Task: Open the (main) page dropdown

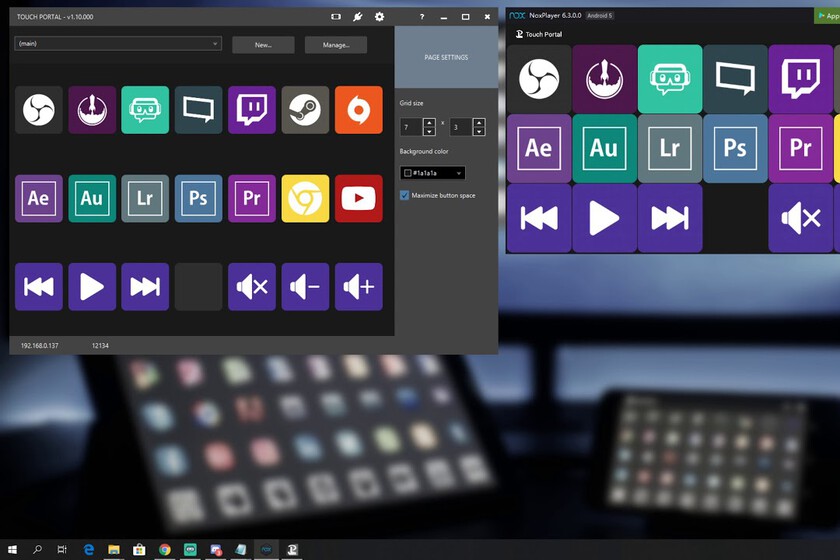Action: [x=118, y=44]
